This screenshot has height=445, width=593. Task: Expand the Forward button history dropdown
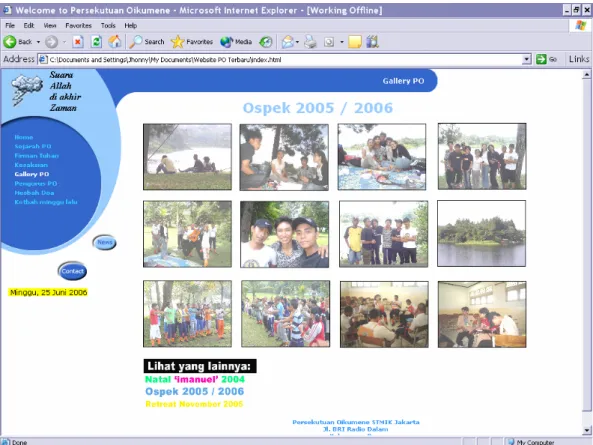point(64,42)
